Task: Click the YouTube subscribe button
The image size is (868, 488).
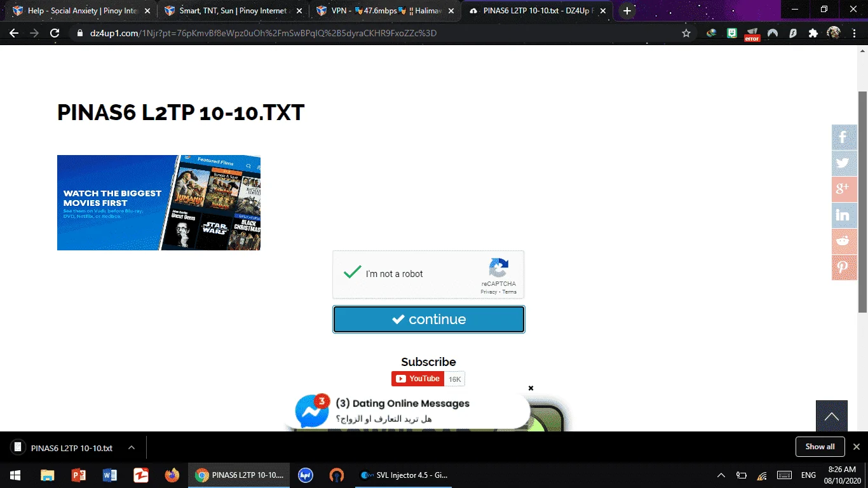Action: click(x=418, y=379)
